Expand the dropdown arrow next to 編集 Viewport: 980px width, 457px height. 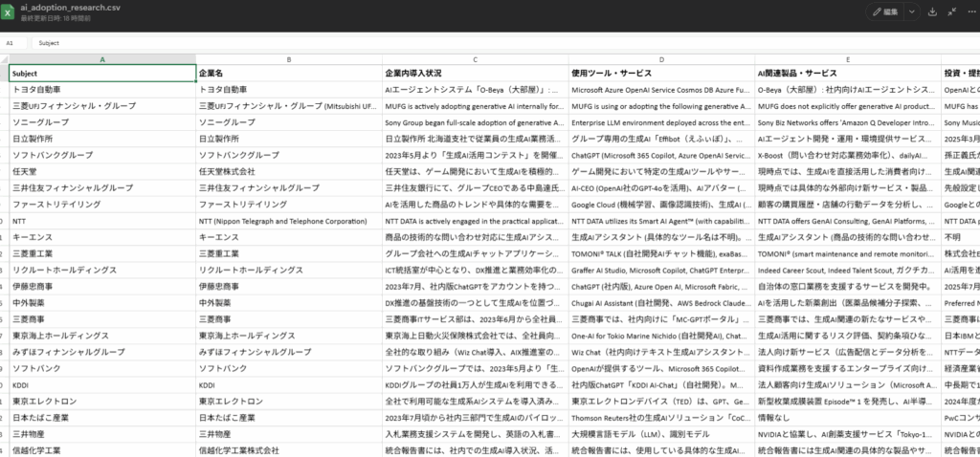[913, 11]
